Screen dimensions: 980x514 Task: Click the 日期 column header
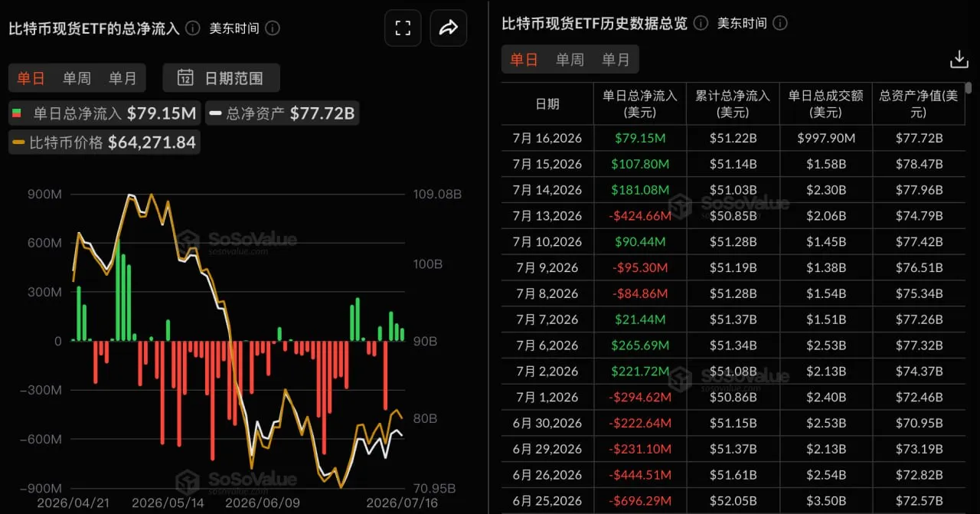[x=547, y=103]
